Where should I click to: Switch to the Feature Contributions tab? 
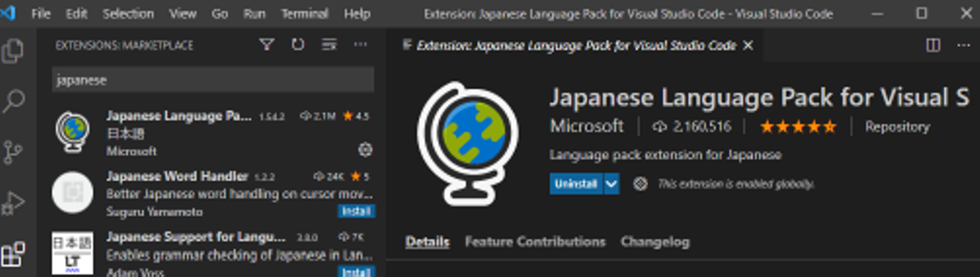coord(535,242)
